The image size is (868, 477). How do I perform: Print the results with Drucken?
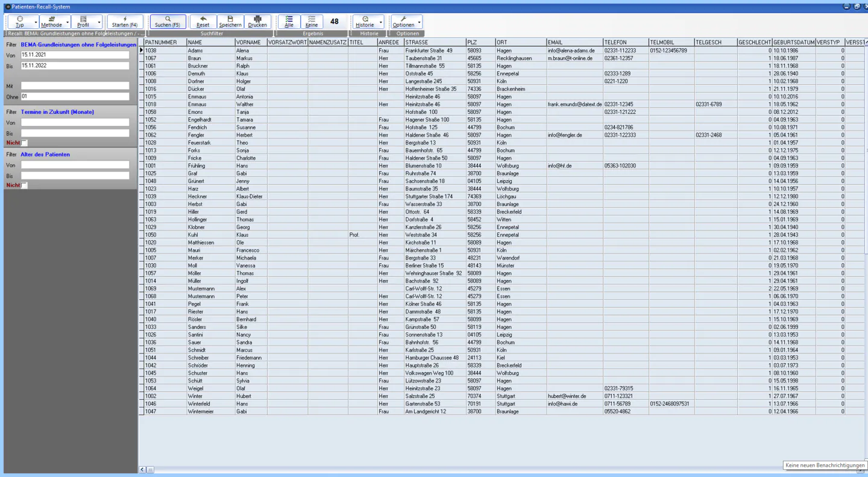[x=257, y=22]
